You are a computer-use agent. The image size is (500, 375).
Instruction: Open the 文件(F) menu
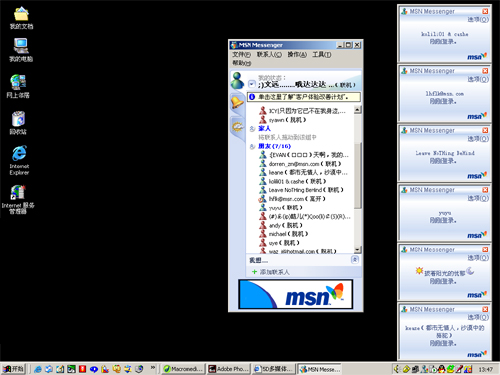(x=241, y=54)
